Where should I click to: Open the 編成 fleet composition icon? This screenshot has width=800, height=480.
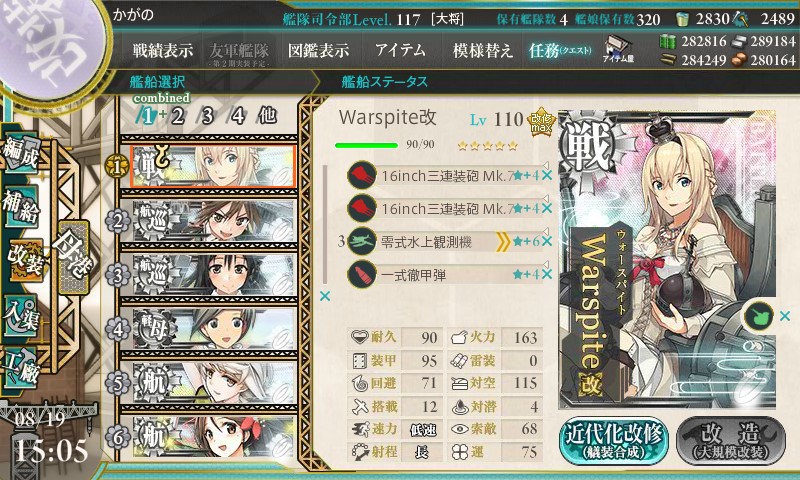[22, 154]
